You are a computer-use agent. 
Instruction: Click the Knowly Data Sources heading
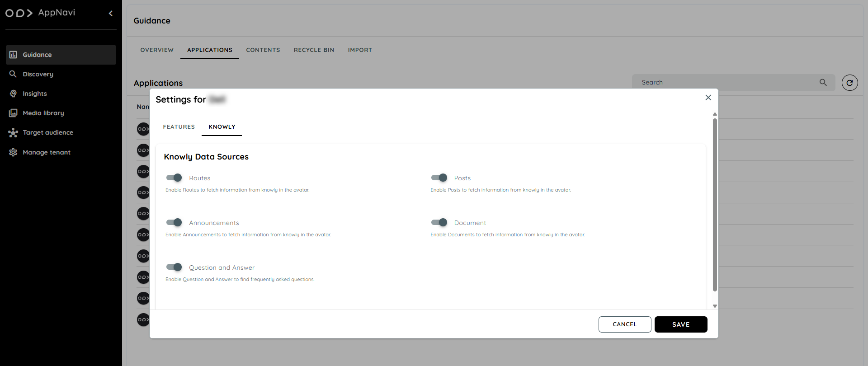point(206,157)
